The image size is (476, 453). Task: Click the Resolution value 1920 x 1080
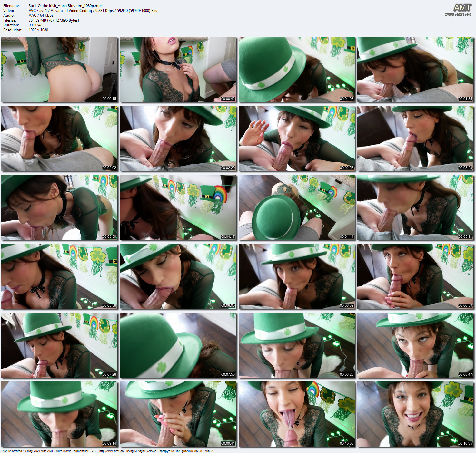pos(38,30)
